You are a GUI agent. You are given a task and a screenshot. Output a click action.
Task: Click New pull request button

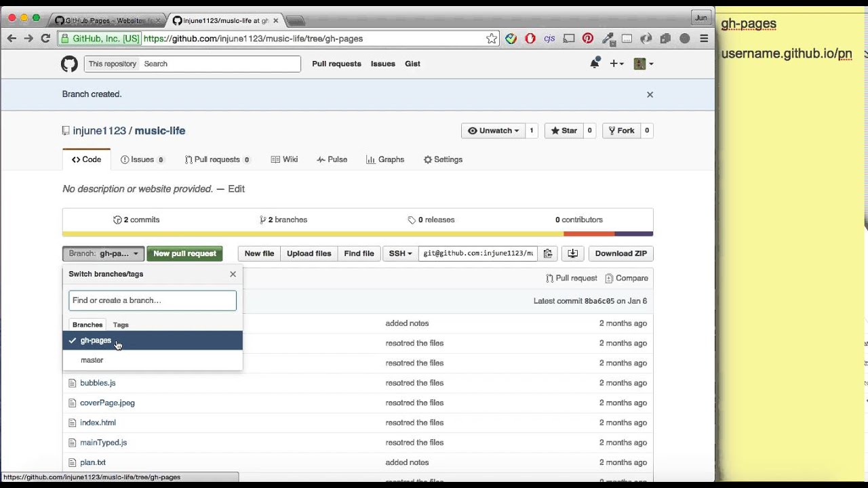tap(184, 253)
